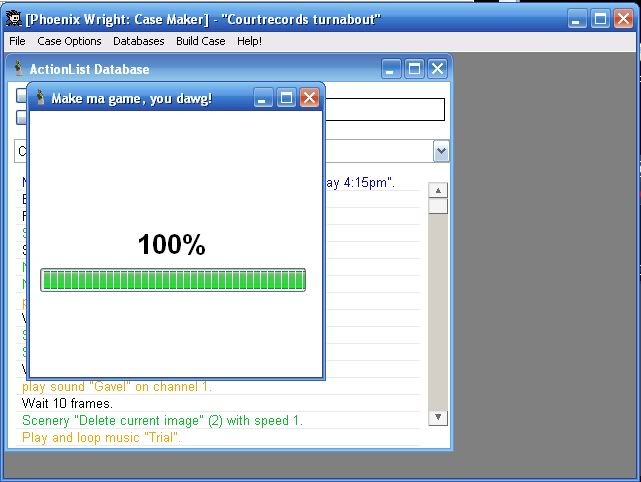Open the Case Options menu

69,41
